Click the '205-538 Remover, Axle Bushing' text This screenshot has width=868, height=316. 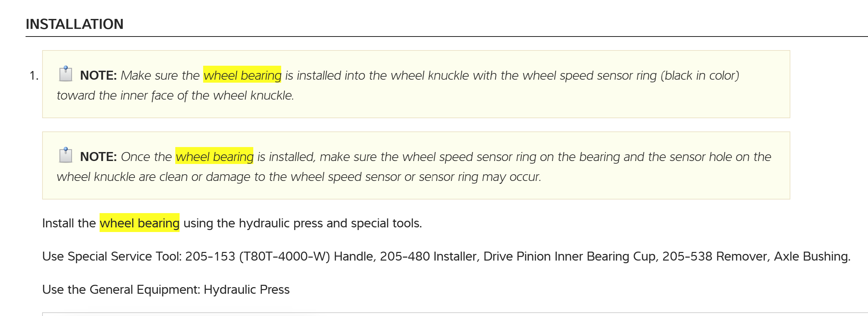coord(756,256)
